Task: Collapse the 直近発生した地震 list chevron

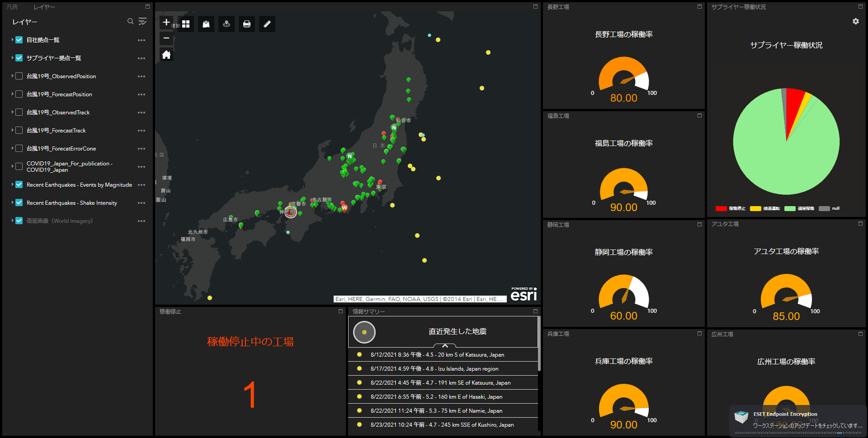Action: pos(444,346)
